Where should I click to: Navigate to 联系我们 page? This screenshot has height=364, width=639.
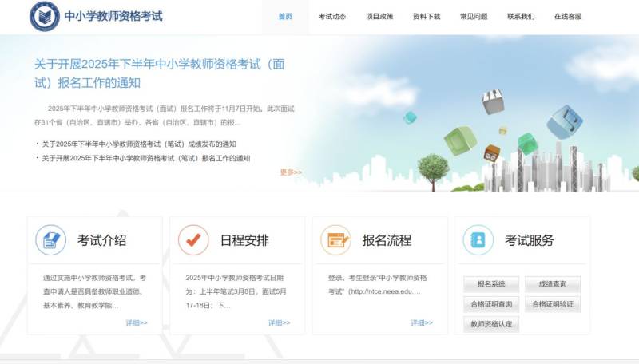pos(521,17)
